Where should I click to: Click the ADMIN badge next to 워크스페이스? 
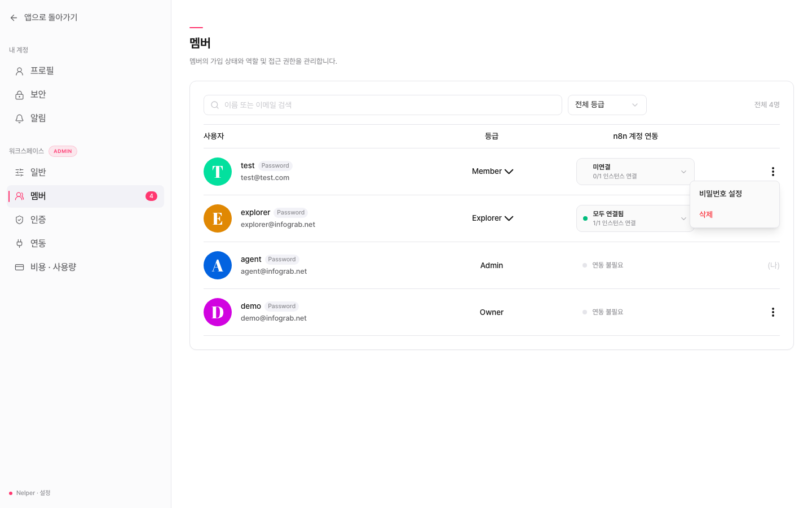(x=63, y=151)
